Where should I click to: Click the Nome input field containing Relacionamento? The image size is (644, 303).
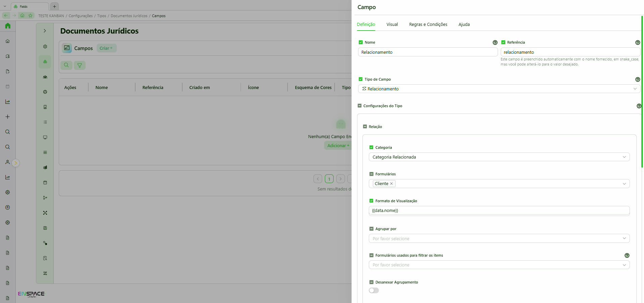[x=428, y=52]
